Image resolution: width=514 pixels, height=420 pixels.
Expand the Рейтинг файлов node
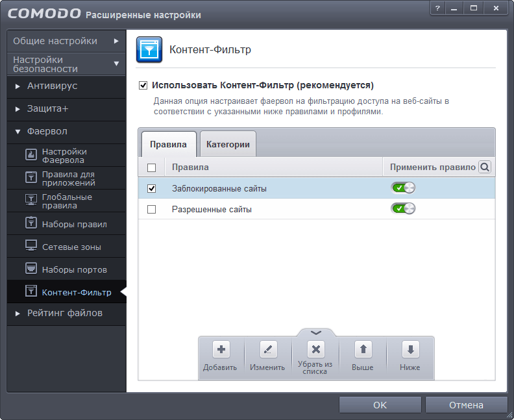(18, 314)
